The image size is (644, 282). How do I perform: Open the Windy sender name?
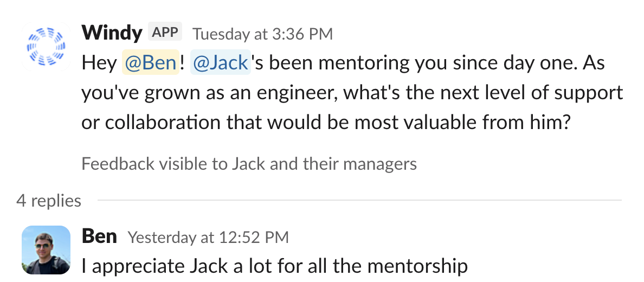click(112, 33)
